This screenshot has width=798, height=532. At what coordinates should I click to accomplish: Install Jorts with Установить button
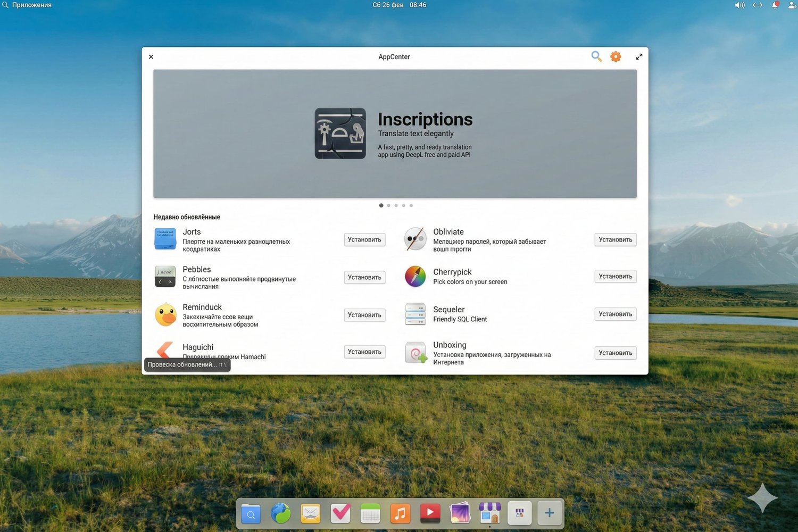click(x=364, y=239)
